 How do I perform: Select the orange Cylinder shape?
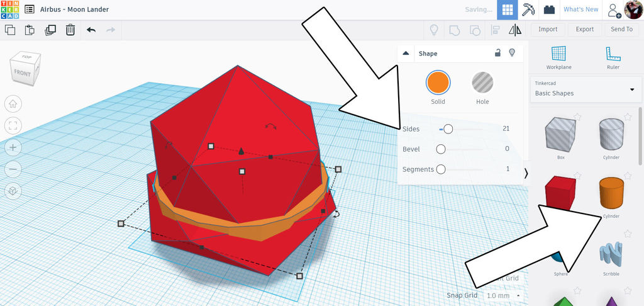[611, 193]
